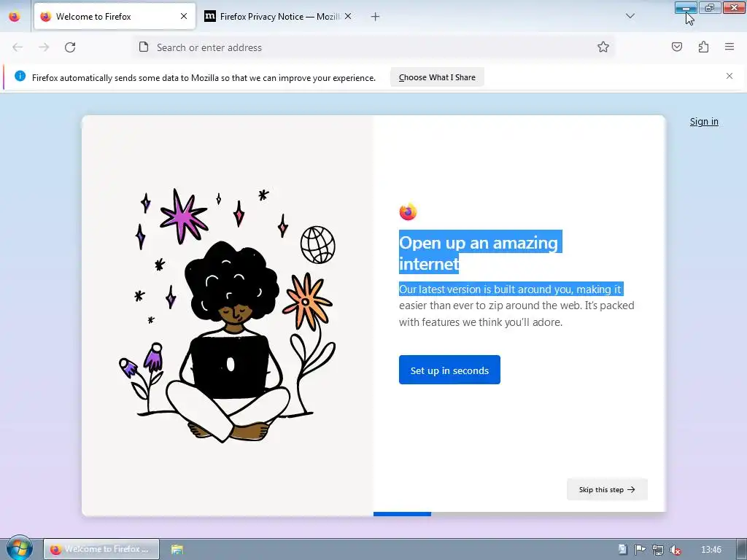The image size is (747, 560).
Task: Close the Firefox Privacy Notice tab
Action: click(x=348, y=16)
